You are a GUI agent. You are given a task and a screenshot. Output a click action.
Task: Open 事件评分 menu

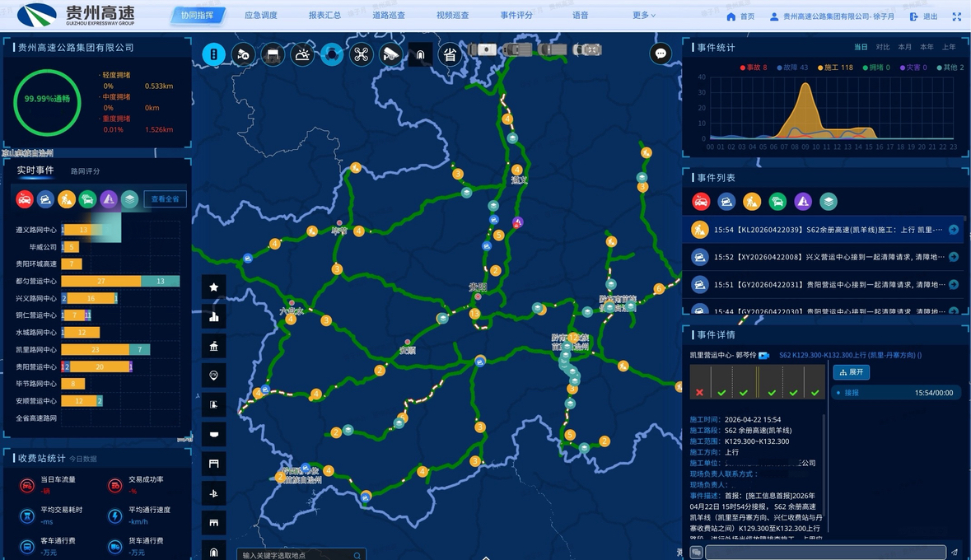(516, 15)
